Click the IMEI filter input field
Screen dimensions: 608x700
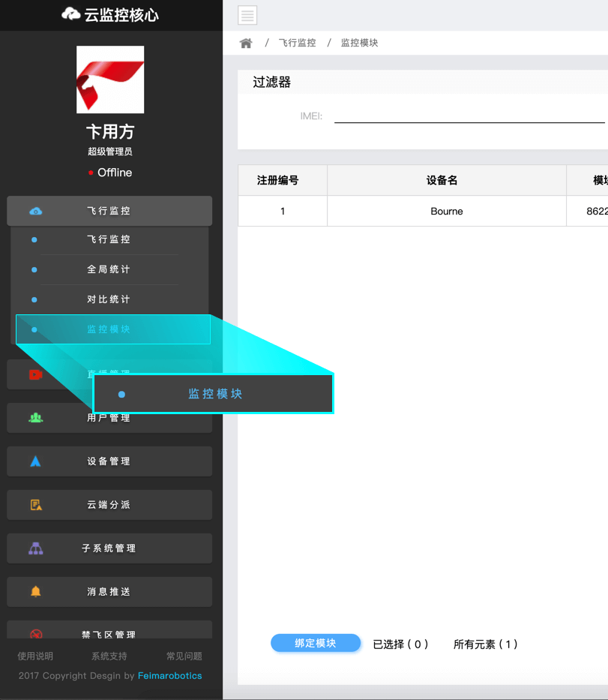click(x=471, y=116)
